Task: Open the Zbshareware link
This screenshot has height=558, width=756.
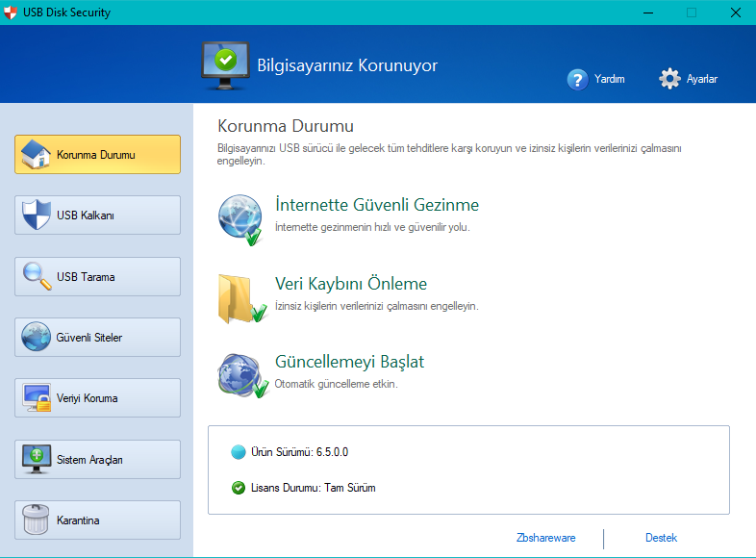Action: [545, 538]
